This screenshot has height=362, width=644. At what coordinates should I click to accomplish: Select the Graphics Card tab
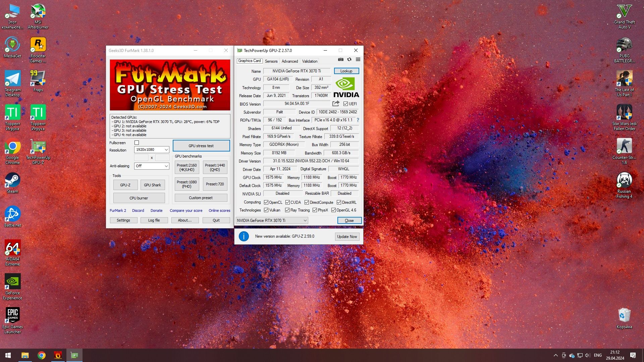(250, 61)
